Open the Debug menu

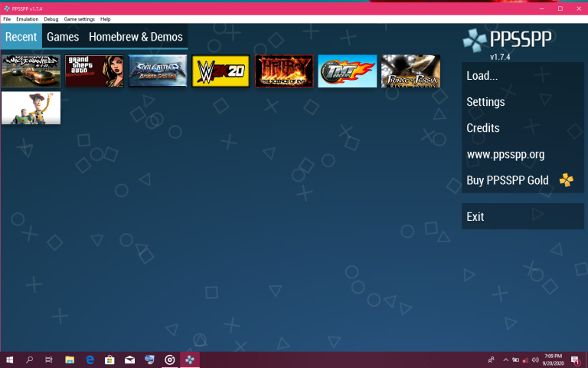point(51,19)
